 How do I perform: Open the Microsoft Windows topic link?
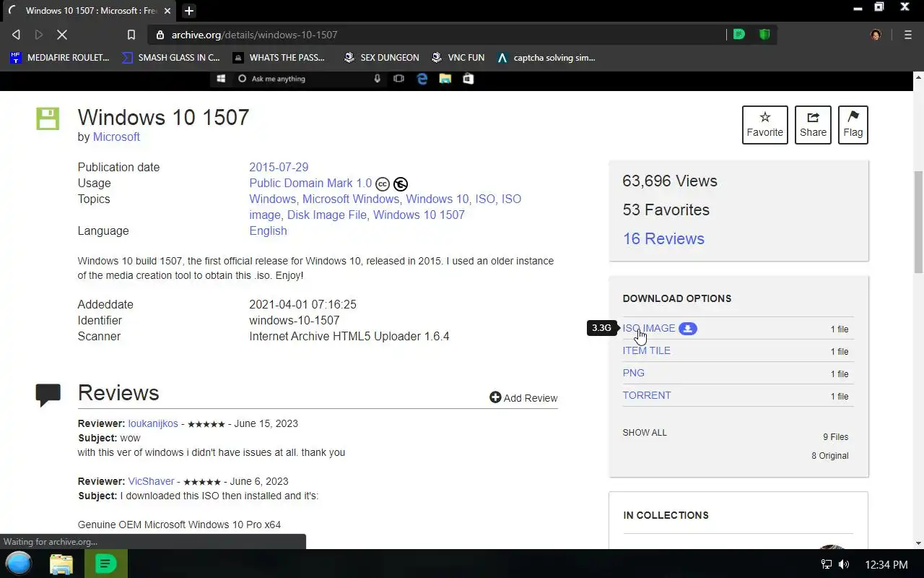pos(351,199)
